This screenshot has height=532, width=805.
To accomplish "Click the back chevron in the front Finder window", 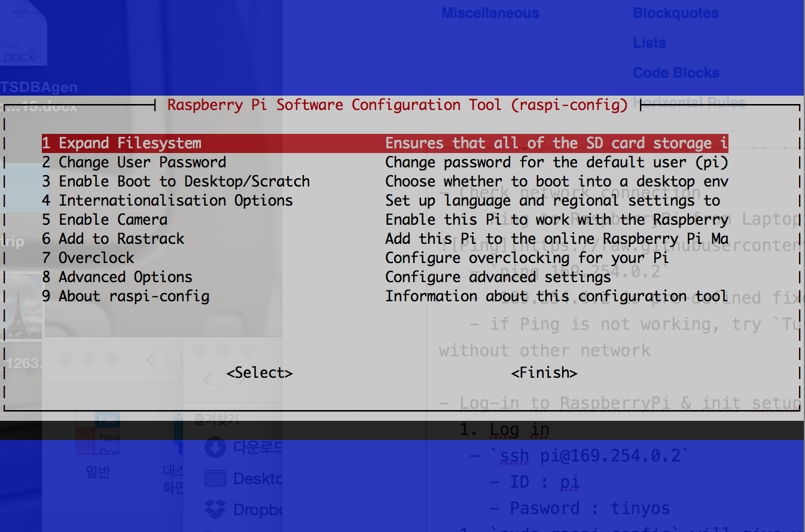I will click(x=208, y=379).
